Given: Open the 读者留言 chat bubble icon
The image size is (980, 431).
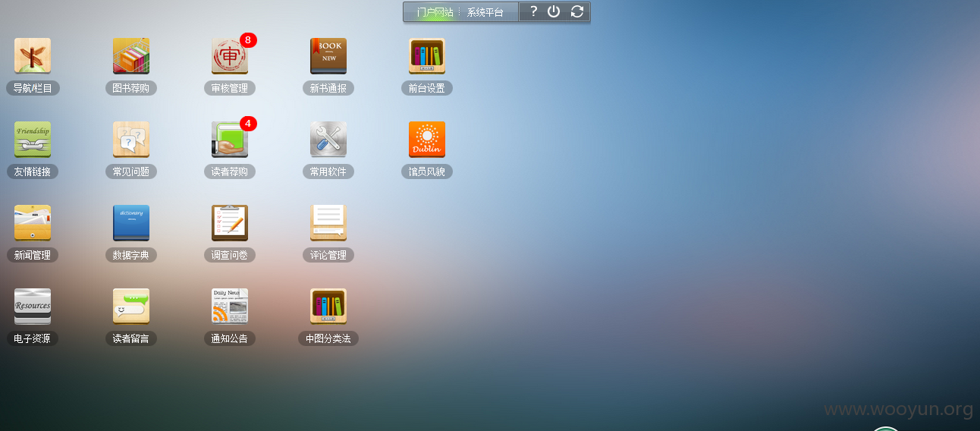Looking at the screenshot, I should (131, 307).
